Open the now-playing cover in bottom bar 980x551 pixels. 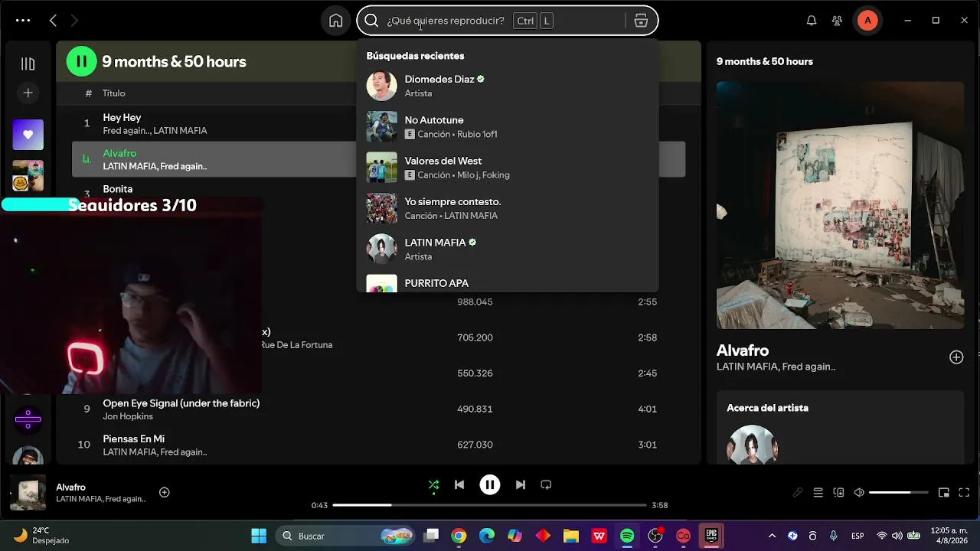[28, 492]
